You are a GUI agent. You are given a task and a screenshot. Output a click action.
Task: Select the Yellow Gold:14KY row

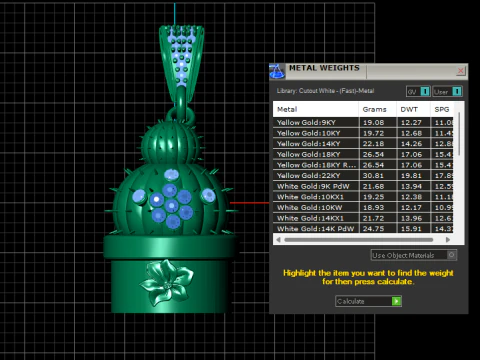(363, 144)
